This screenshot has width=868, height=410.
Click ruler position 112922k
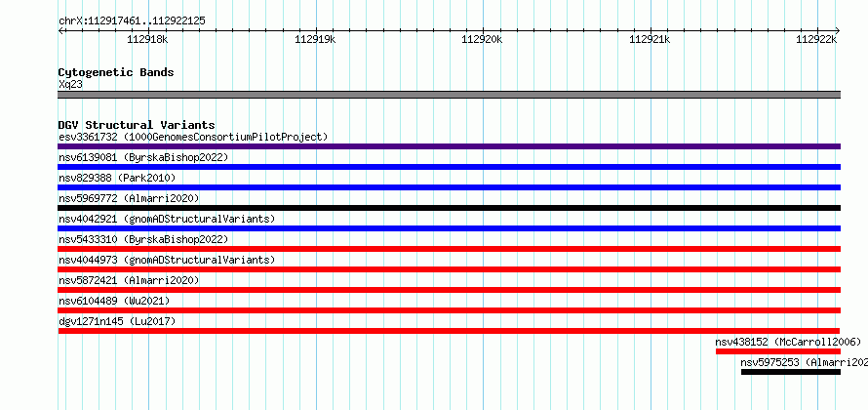[816, 39]
